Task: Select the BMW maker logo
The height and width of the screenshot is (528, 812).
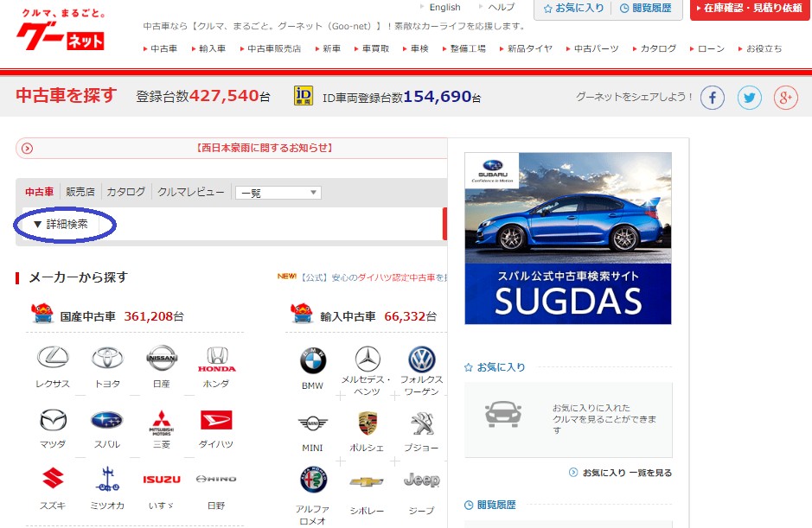Action: click(x=313, y=360)
